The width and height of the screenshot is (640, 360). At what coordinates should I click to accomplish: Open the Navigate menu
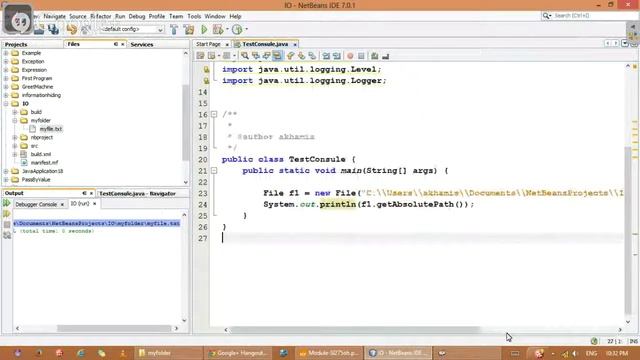point(55,16)
